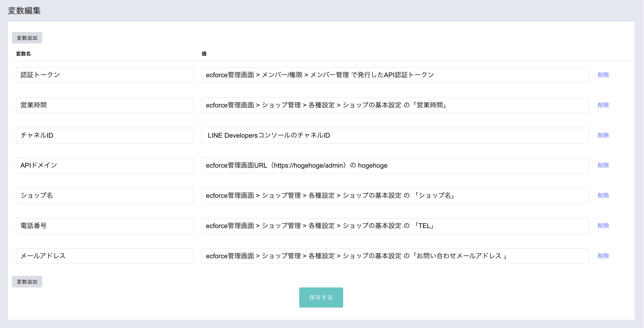The width and height of the screenshot is (644, 328).
Task: Delete the 認証トークン variable row
Action: (603, 75)
